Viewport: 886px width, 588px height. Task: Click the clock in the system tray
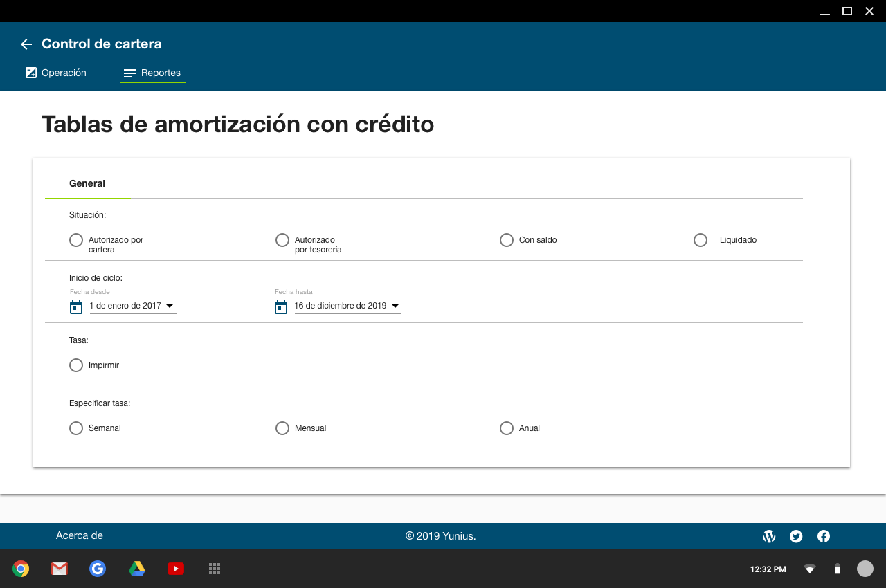click(768, 569)
